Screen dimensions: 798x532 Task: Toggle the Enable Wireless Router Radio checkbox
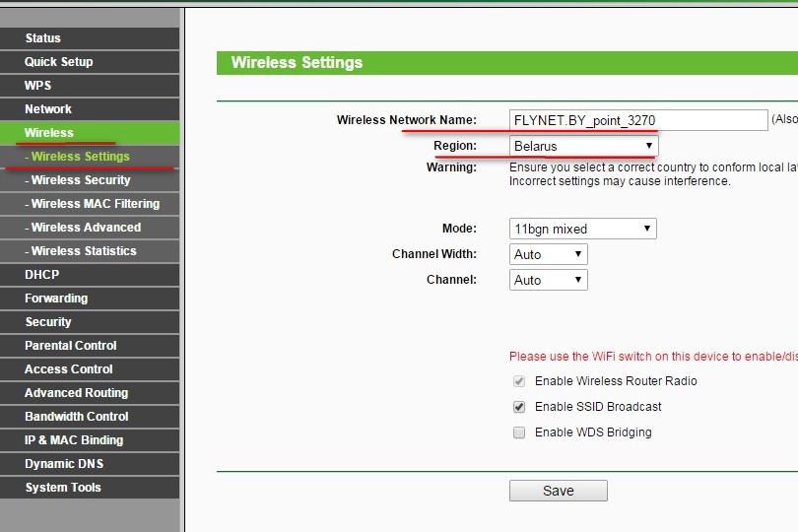(x=519, y=381)
